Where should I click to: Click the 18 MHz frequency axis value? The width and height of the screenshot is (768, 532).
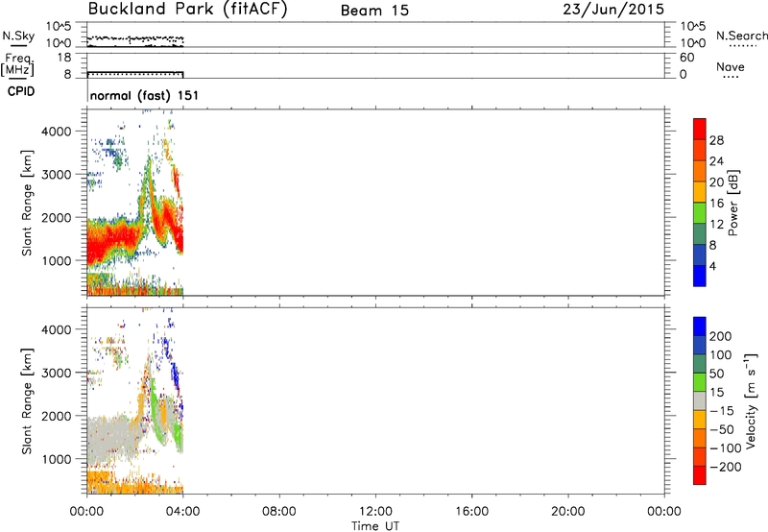[64, 58]
